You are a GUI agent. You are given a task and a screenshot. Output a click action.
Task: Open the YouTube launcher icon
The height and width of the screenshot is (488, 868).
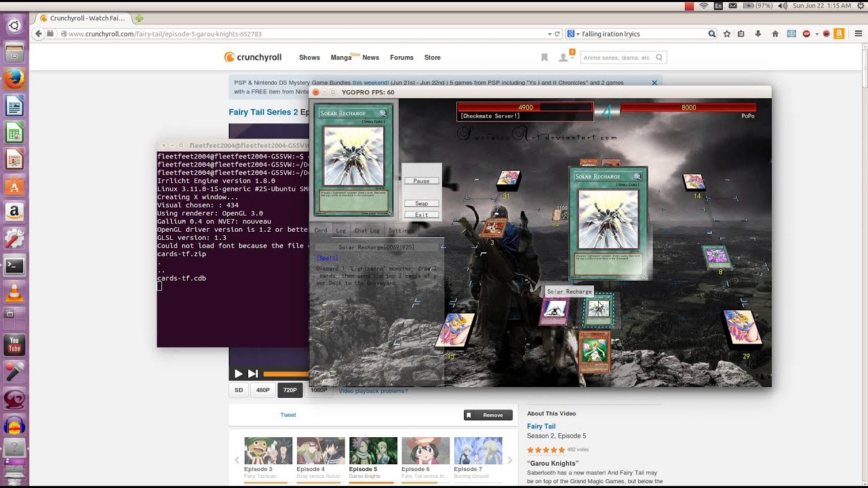click(14, 345)
